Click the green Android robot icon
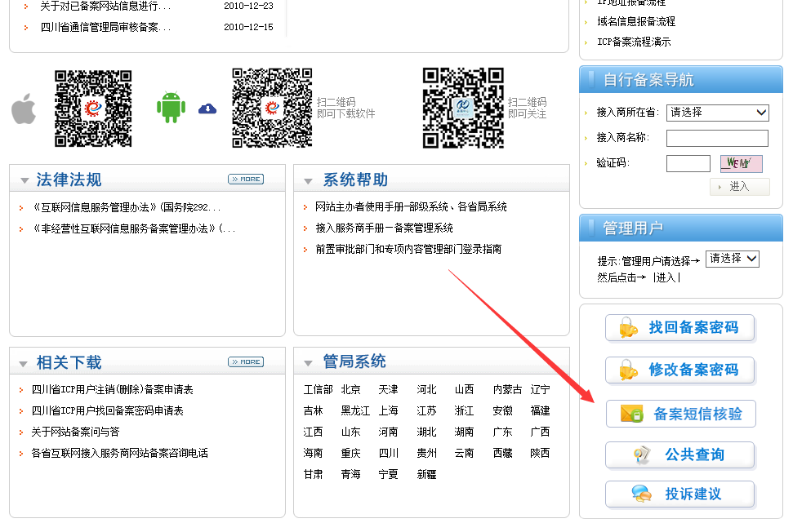Image resolution: width=793 pixels, height=532 pixels. (171, 107)
